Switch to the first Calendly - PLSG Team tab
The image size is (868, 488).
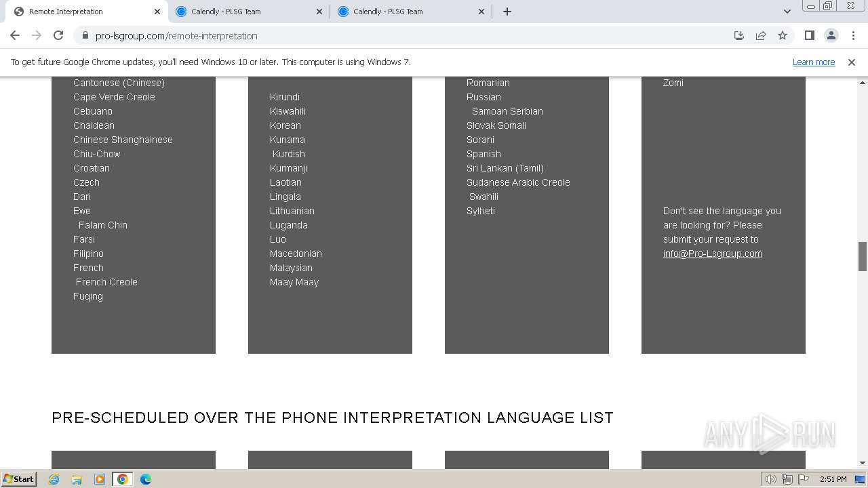[249, 12]
